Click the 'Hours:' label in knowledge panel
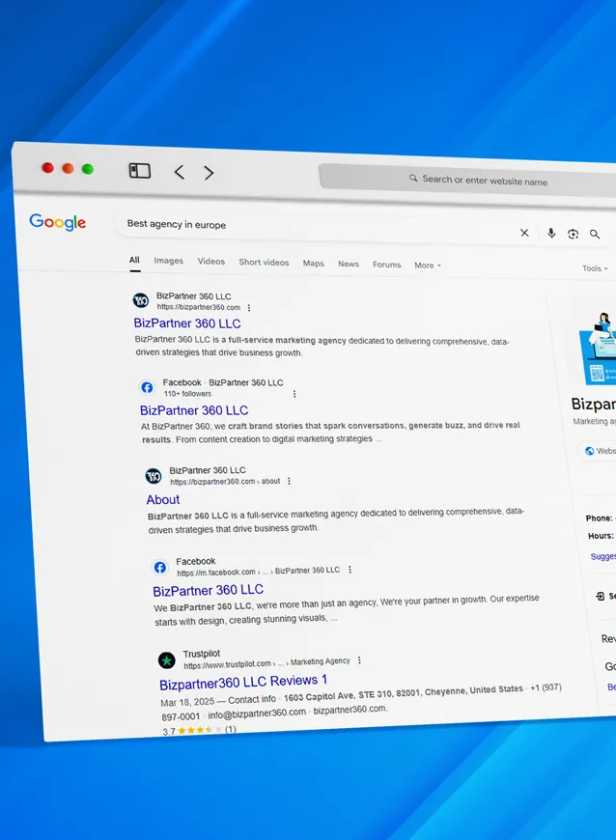 click(601, 536)
